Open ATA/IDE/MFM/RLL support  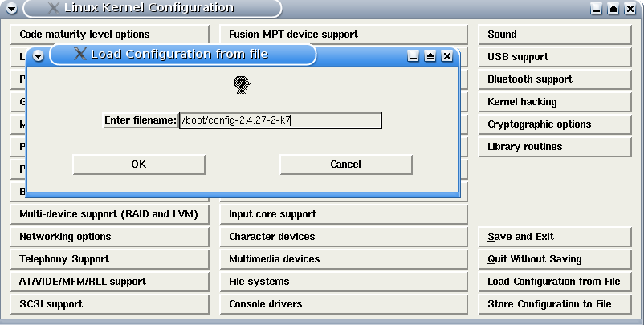pos(110,282)
